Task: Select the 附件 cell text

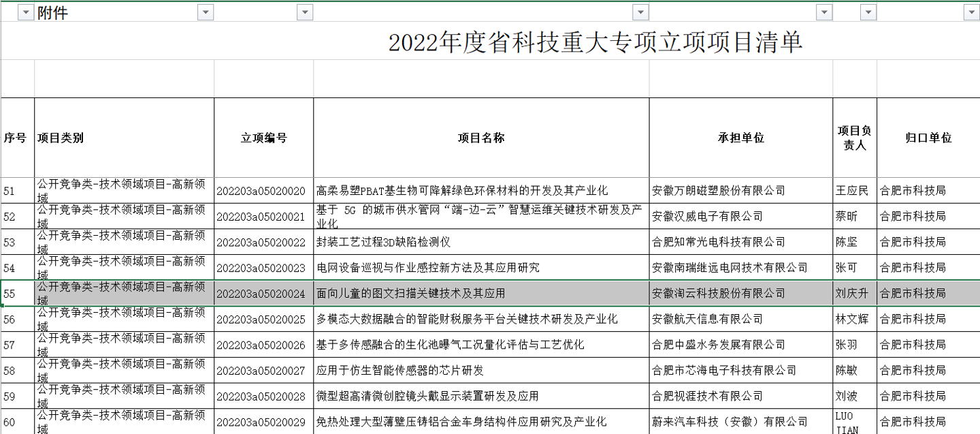Action: (54, 12)
